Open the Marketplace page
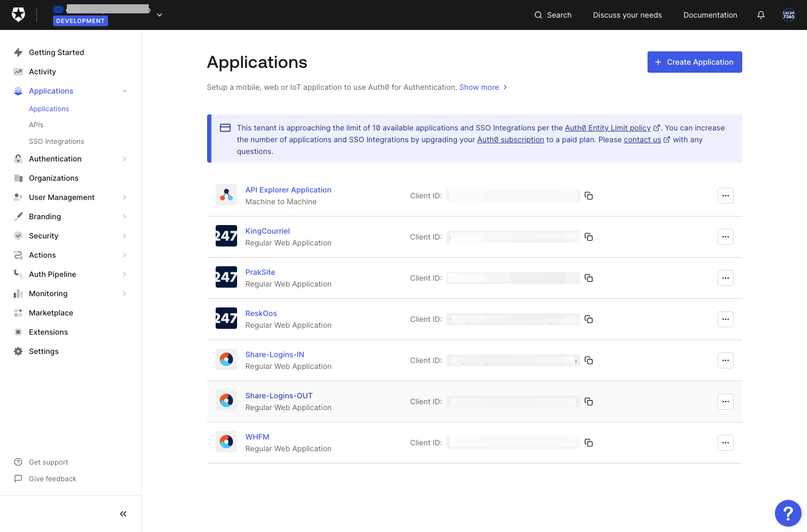 click(51, 313)
